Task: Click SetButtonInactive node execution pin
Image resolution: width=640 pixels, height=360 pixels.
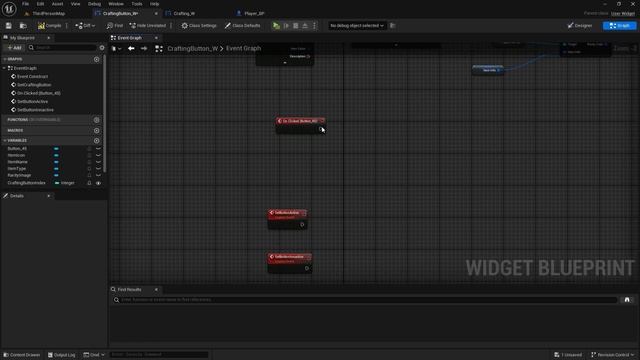Action: point(307,268)
